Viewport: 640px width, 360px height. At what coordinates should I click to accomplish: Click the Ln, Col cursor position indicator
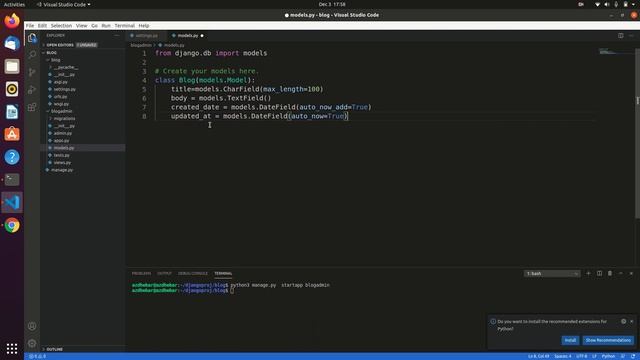click(x=538, y=356)
